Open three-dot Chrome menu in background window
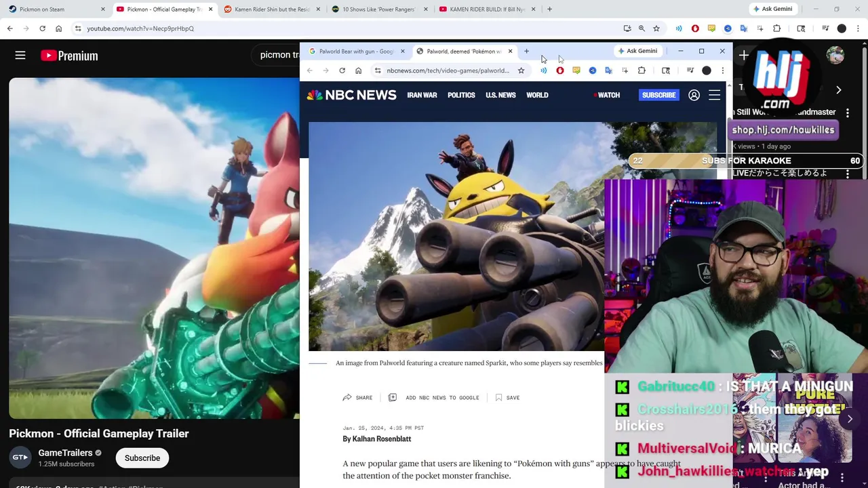 [858, 28]
